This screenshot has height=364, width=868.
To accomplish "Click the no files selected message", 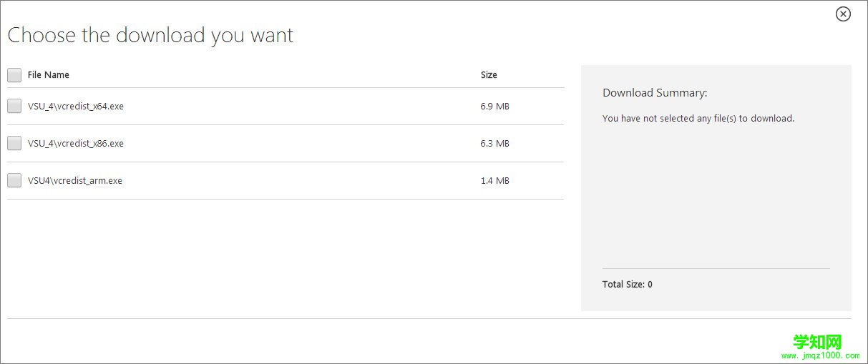I will point(698,119).
